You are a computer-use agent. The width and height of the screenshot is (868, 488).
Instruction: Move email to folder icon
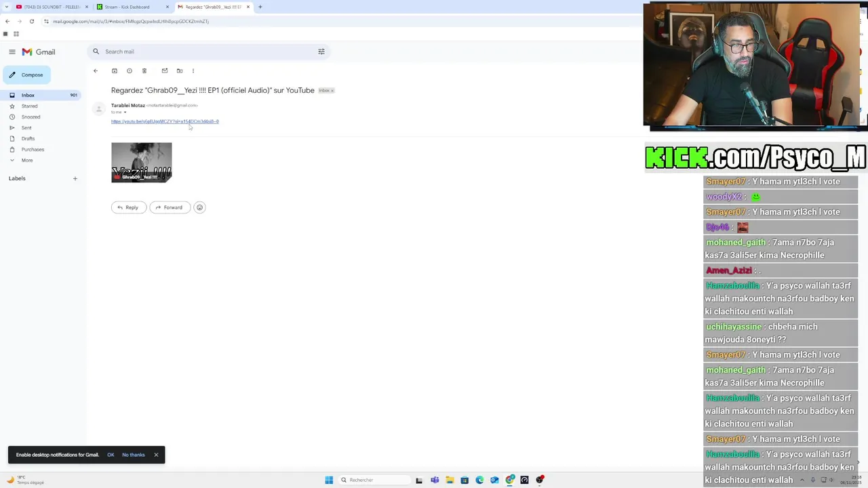(x=180, y=70)
